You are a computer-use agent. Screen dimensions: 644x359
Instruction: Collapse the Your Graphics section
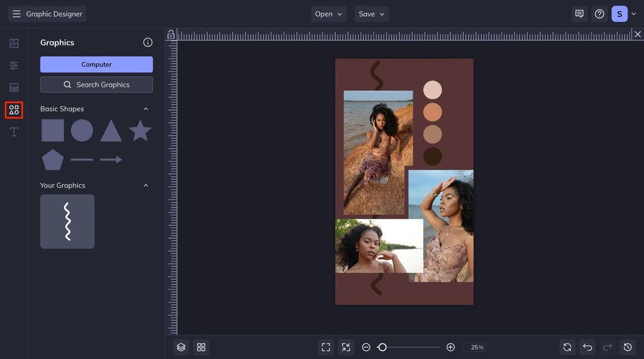coord(146,186)
